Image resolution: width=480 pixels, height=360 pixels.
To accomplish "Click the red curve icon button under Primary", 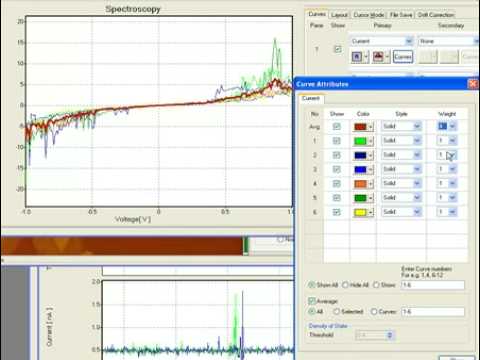I will click(378, 57).
